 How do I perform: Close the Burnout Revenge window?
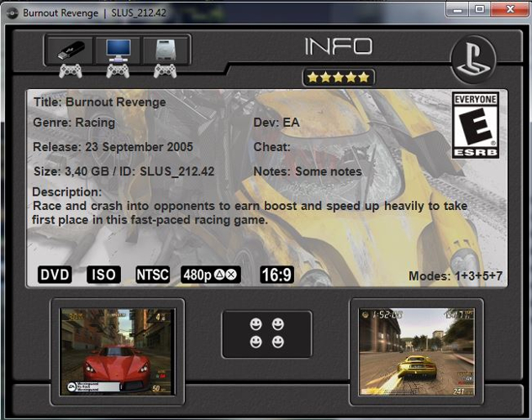tap(510, 10)
